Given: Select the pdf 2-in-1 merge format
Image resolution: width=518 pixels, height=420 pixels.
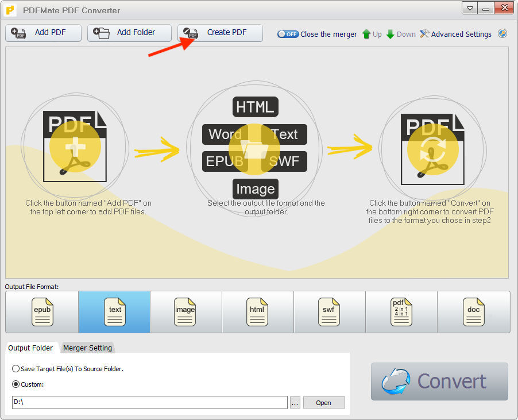Looking at the screenshot, I should (401, 312).
